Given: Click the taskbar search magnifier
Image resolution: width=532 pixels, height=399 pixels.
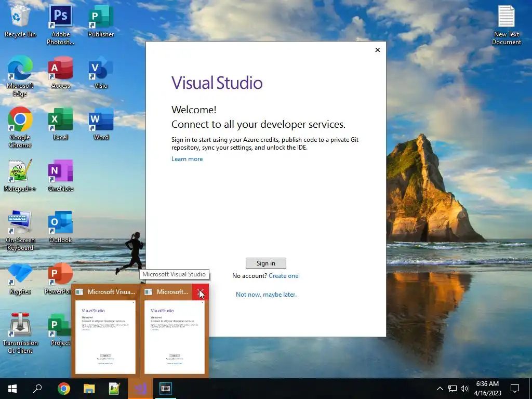Looking at the screenshot, I should point(37,389).
